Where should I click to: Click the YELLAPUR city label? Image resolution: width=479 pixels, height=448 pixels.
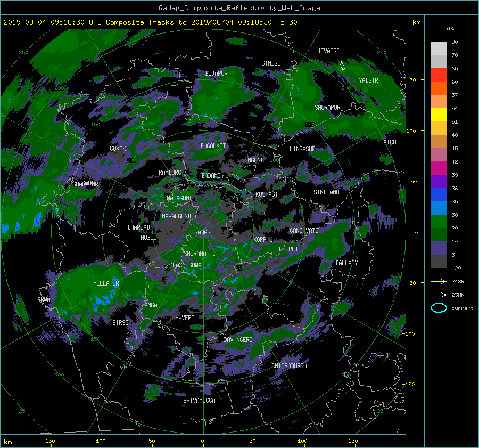click(x=106, y=283)
